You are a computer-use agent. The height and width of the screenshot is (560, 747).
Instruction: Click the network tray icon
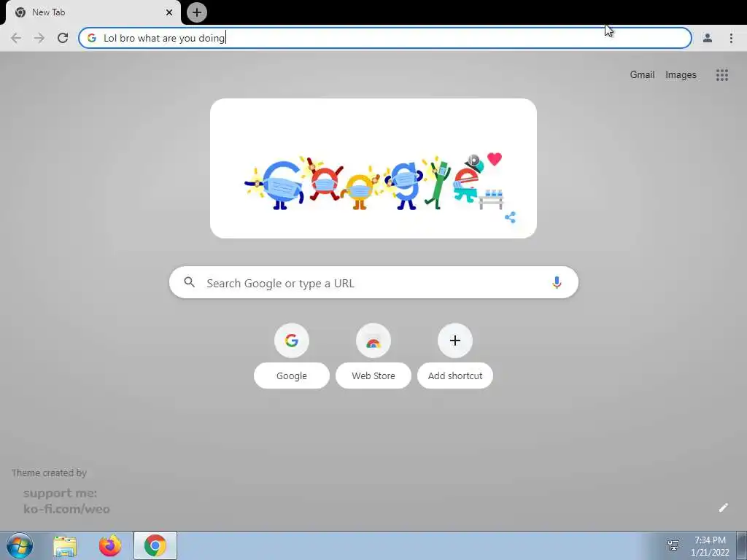click(673, 545)
